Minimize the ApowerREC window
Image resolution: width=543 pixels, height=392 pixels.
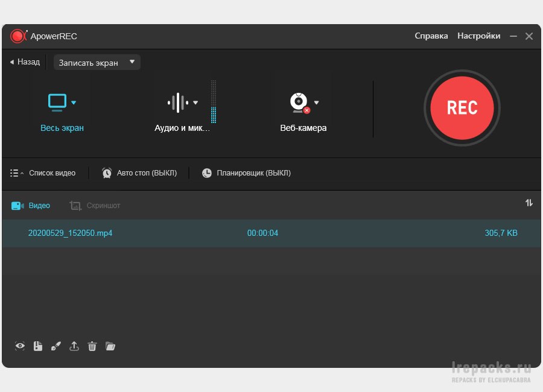click(513, 36)
